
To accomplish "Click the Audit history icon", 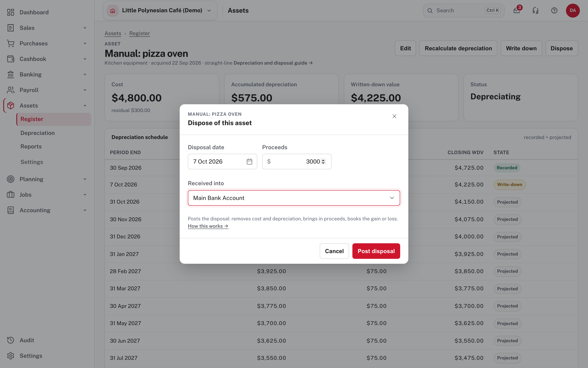I will click(x=10, y=340).
